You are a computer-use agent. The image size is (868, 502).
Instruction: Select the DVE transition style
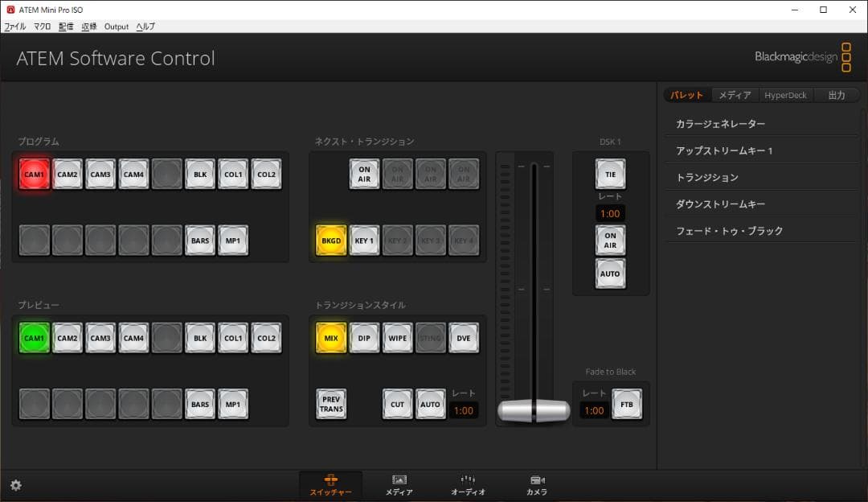464,338
